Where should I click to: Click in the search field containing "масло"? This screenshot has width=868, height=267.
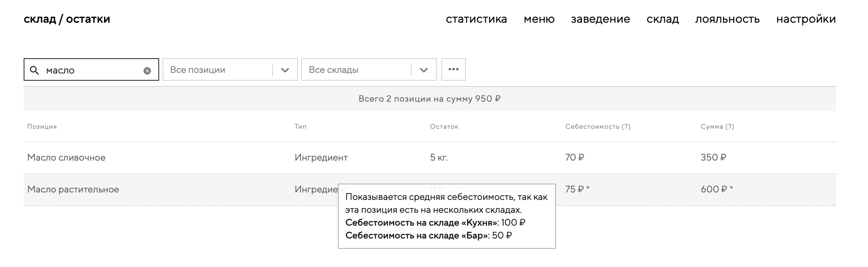(91, 70)
